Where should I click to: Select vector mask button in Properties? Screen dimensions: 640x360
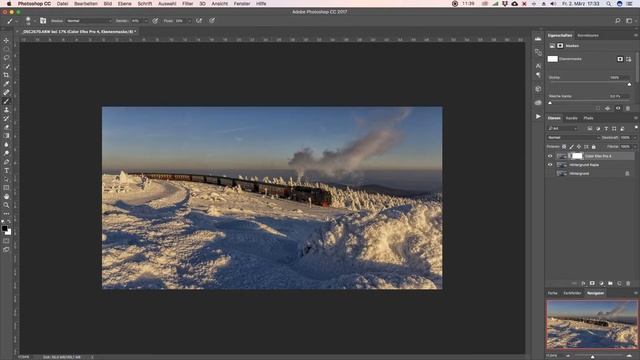point(628,59)
